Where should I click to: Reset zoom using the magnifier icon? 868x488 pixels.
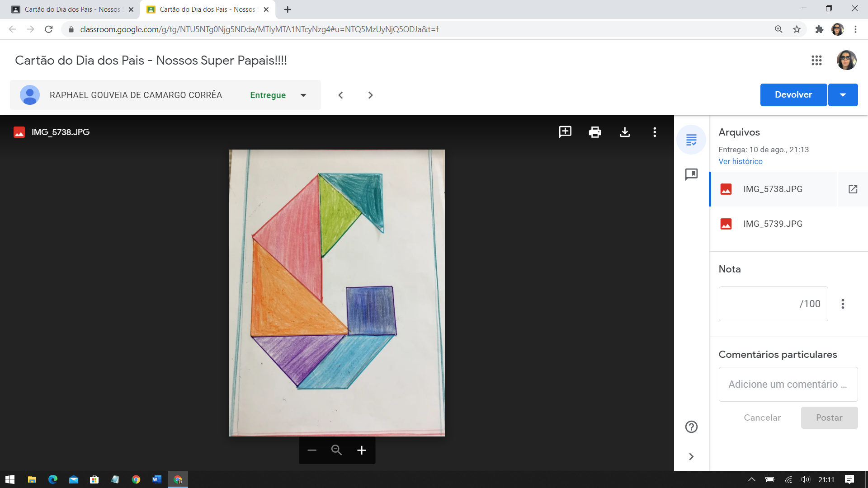(x=336, y=450)
